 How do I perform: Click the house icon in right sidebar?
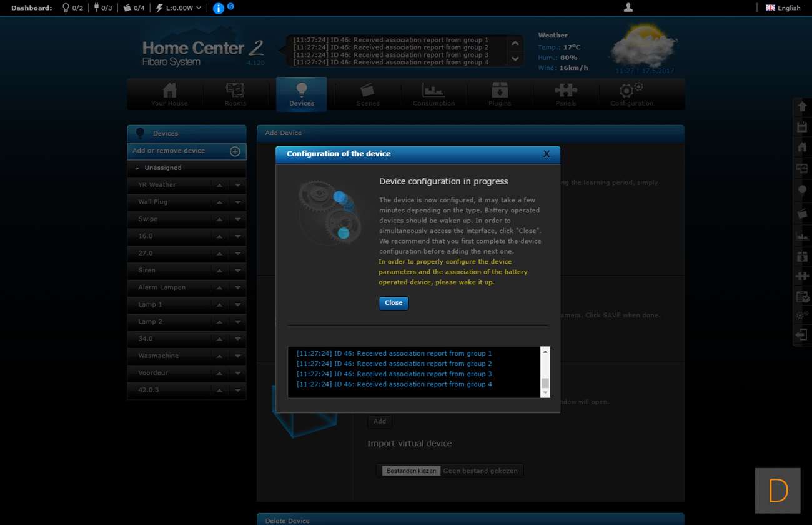pyautogui.click(x=802, y=147)
